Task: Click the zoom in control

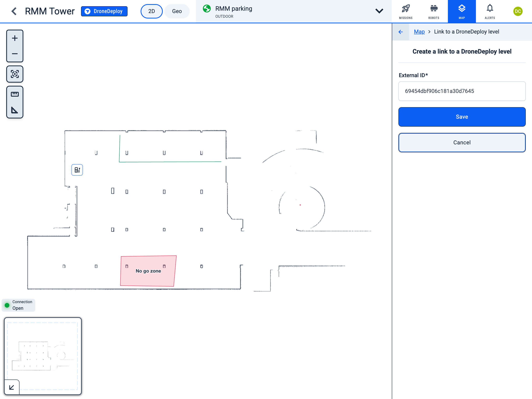Action: click(x=15, y=38)
